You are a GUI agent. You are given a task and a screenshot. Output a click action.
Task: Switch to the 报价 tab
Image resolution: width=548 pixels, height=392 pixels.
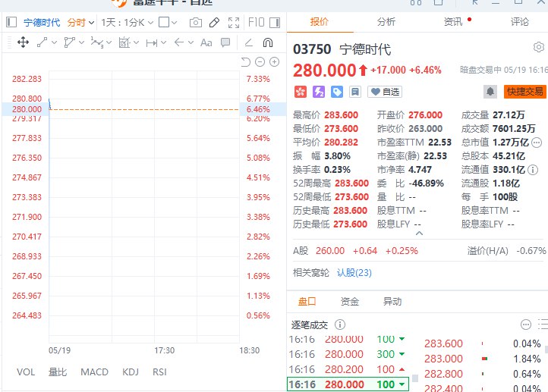pos(320,22)
